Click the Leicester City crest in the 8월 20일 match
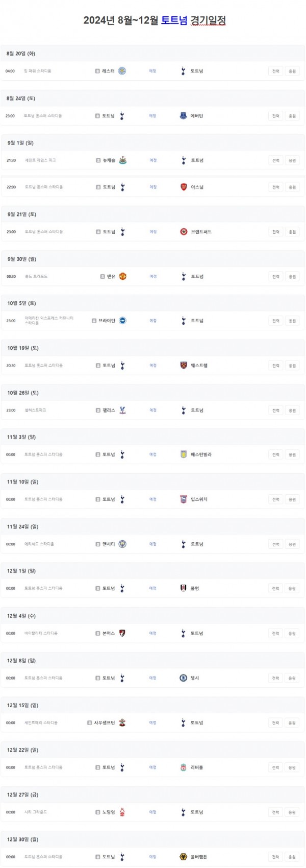This screenshot has height=868, width=306. click(x=122, y=71)
